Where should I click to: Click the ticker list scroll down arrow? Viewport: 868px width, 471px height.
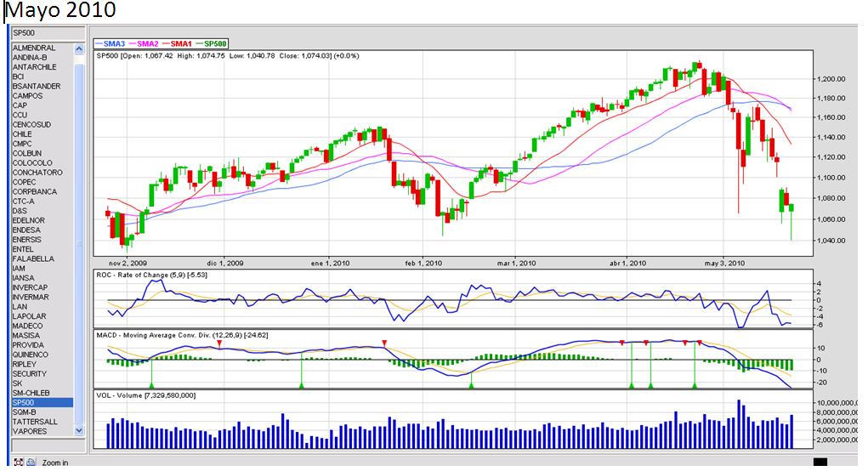click(x=78, y=430)
